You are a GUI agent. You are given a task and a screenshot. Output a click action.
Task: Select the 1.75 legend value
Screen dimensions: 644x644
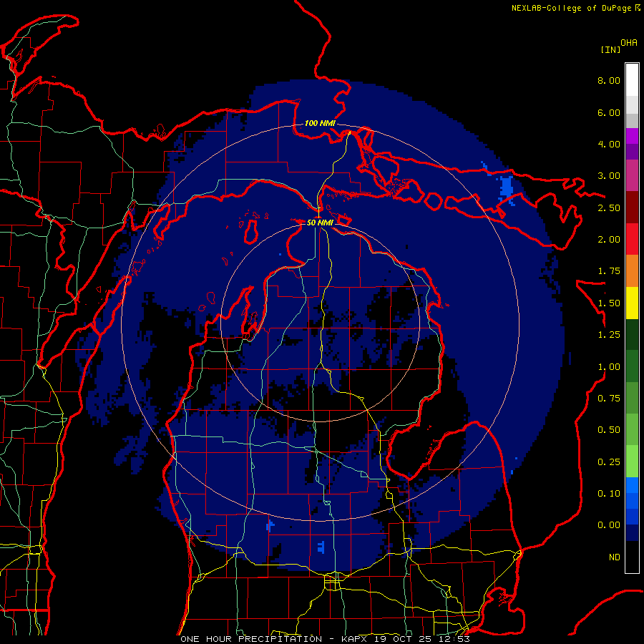click(609, 271)
